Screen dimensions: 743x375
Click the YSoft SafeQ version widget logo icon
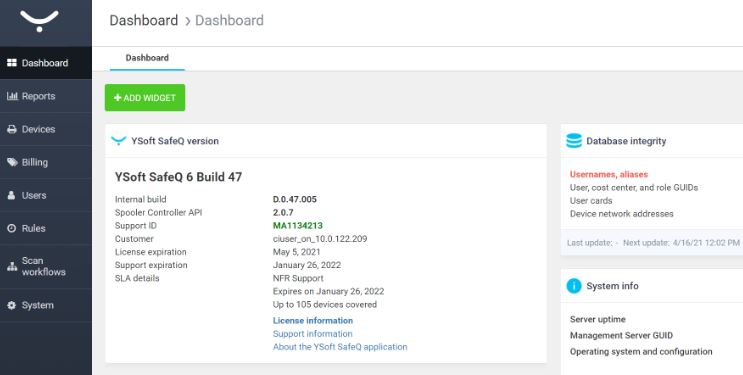pyautogui.click(x=118, y=141)
